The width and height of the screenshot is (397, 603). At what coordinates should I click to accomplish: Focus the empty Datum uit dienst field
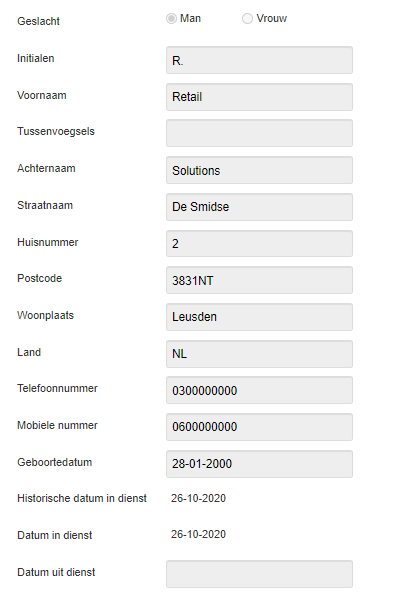tap(259, 574)
